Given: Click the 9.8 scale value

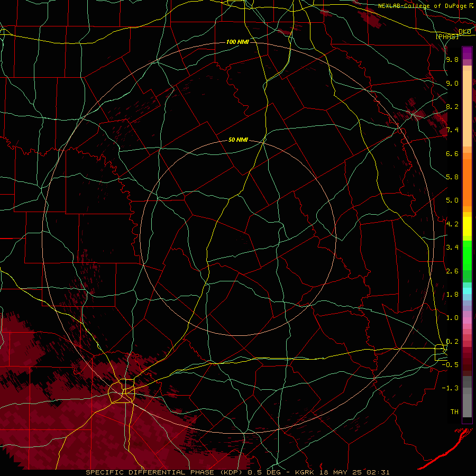Looking at the screenshot, I should pos(452,59).
